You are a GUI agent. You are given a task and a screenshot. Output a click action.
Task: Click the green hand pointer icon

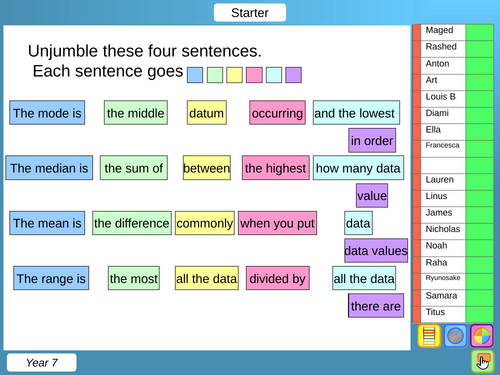[483, 361]
